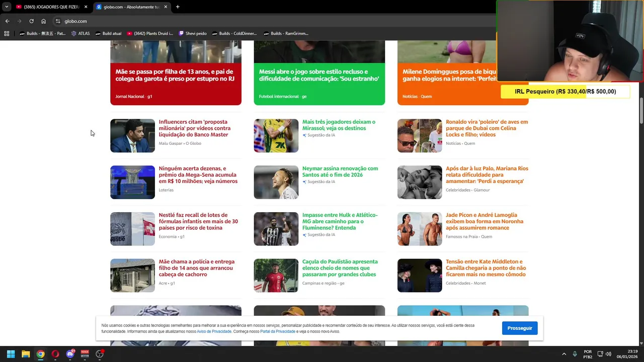Open Mãe chama a polícia headline
The width and height of the screenshot is (644, 362).
[197, 268]
